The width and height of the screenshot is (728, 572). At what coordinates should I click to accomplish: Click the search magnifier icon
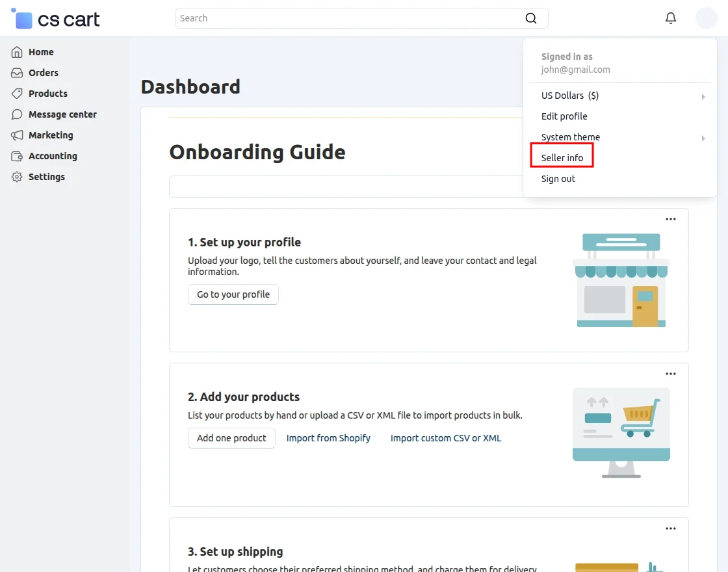click(x=531, y=18)
